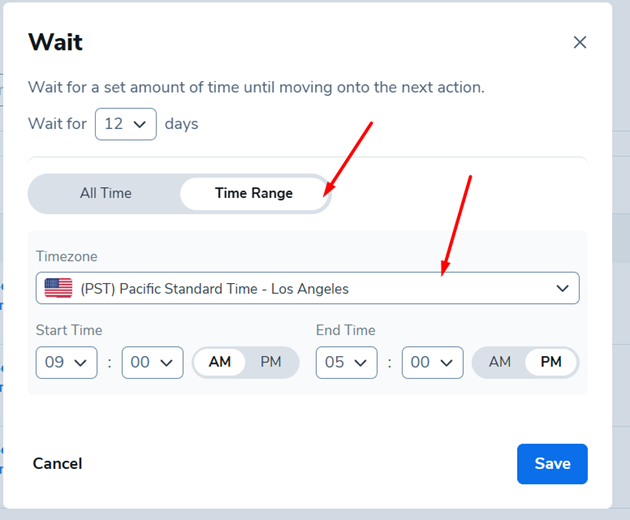This screenshot has height=520, width=630.
Task: Set End Time to PM
Action: tap(551, 362)
